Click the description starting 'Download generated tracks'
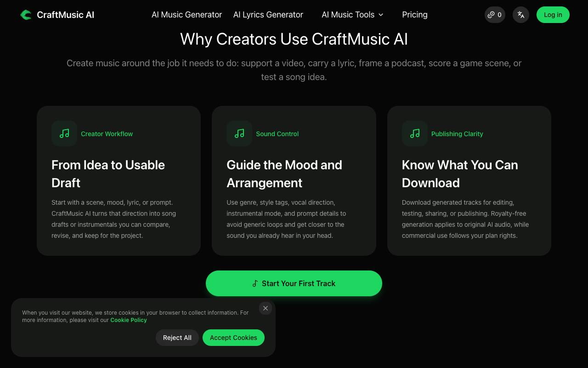 pos(465,219)
